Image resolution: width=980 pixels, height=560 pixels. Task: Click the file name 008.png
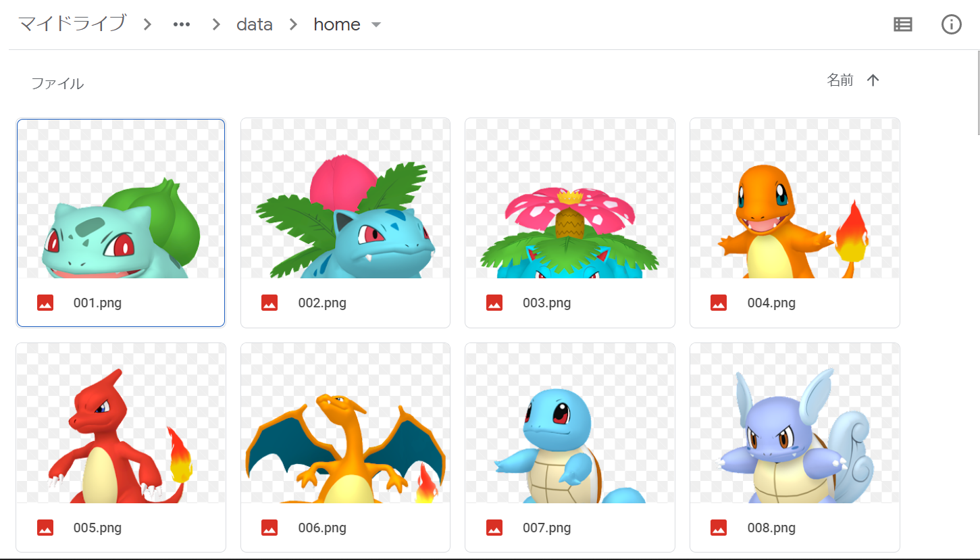[x=771, y=528]
